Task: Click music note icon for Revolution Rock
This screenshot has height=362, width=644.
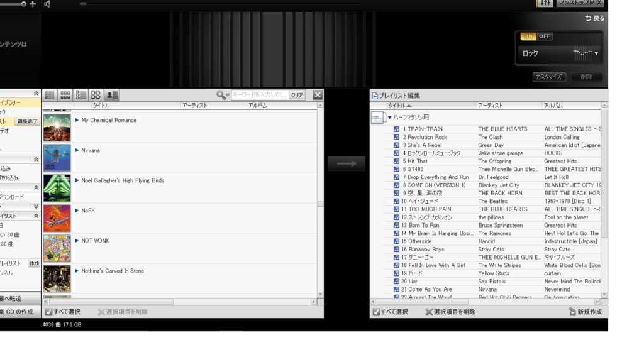Action: tap(396, 137)
